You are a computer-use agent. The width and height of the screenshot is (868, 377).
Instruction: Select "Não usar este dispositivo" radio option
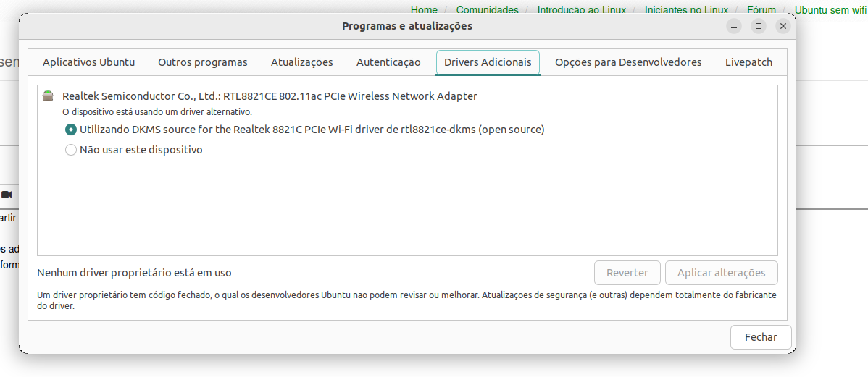coord(134,150)
